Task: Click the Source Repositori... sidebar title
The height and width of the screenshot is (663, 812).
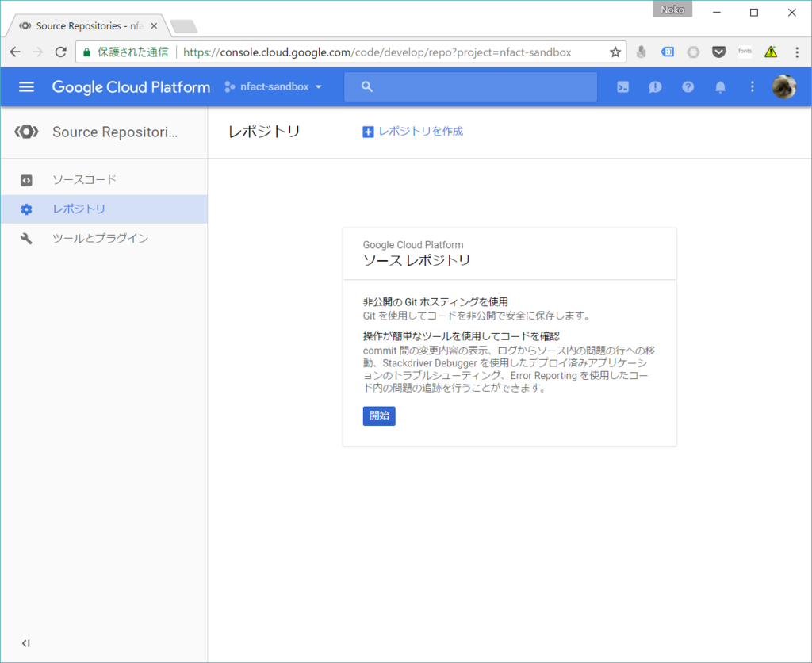Action: (115, 132)
